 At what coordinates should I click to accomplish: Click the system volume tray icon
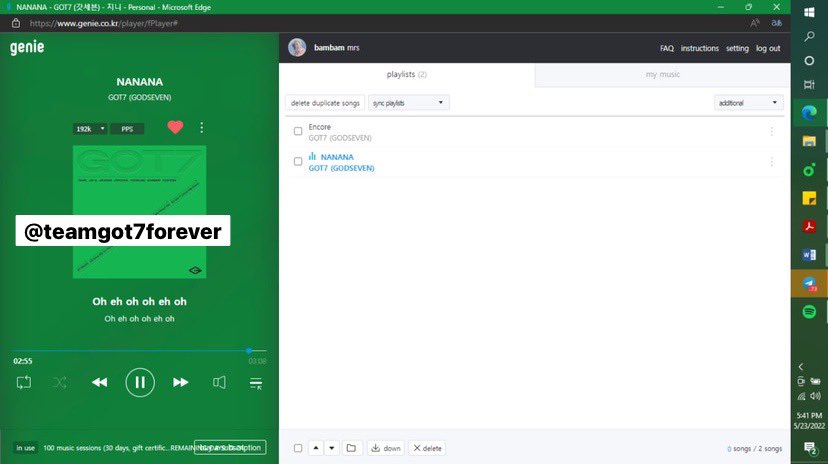coord(816,396)
